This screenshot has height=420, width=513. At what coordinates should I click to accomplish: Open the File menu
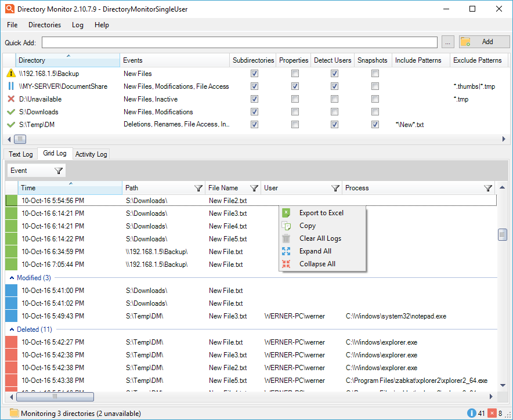pyautogui.click(x=12, y=25)
